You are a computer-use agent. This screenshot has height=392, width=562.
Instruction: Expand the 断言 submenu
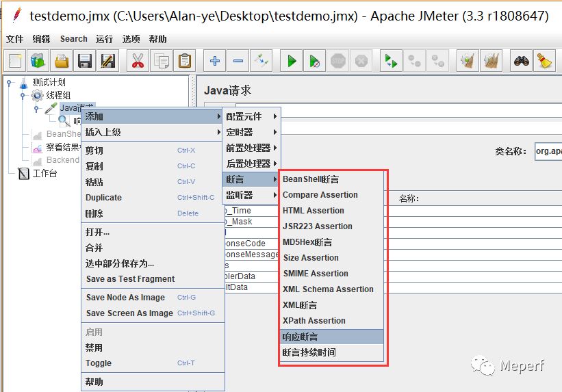(x=251, y=179)
